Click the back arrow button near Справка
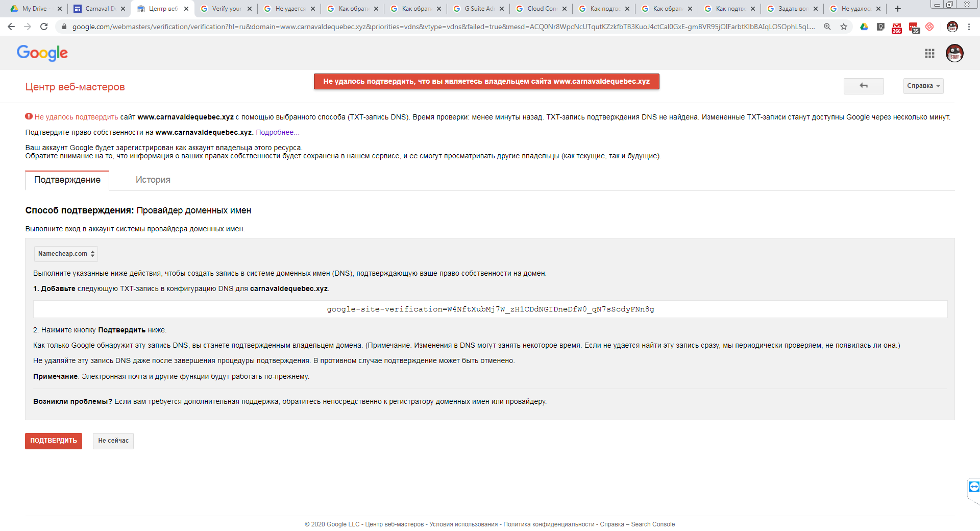The image size is (980, 531). tap(864, 86)
